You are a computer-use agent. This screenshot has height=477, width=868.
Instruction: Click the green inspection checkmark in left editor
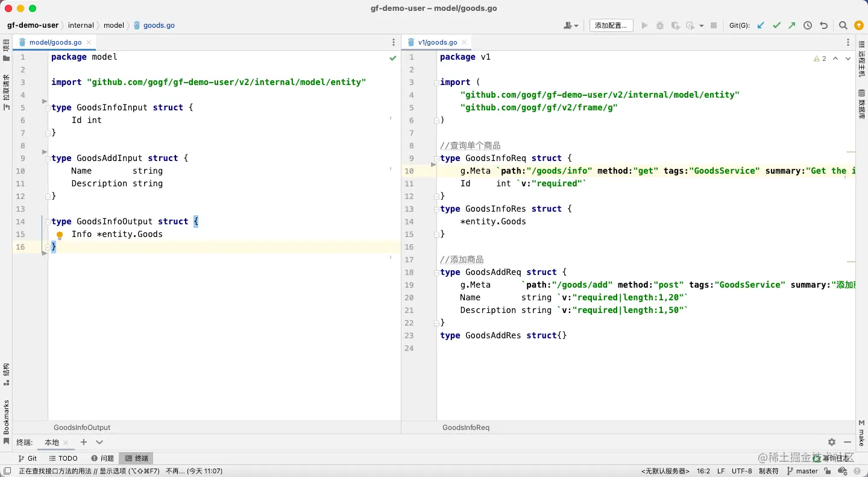point(393,58)
